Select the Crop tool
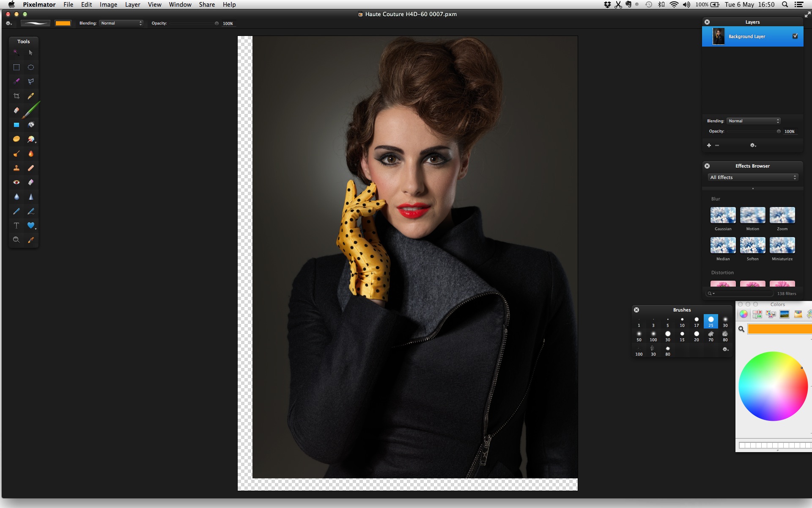Image resolution: width=812 pixels, height=508 pixels. coord(16,96)
